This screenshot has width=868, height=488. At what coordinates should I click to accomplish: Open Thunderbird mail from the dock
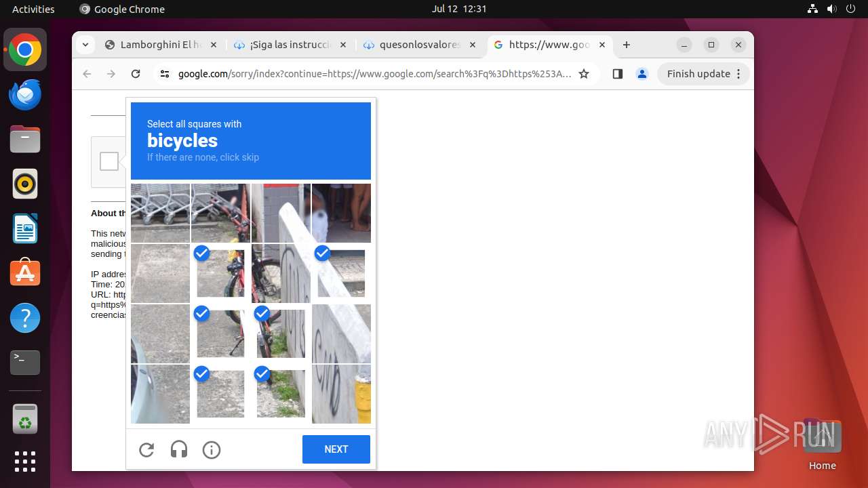pyautogui.click(x=25, y=95)
